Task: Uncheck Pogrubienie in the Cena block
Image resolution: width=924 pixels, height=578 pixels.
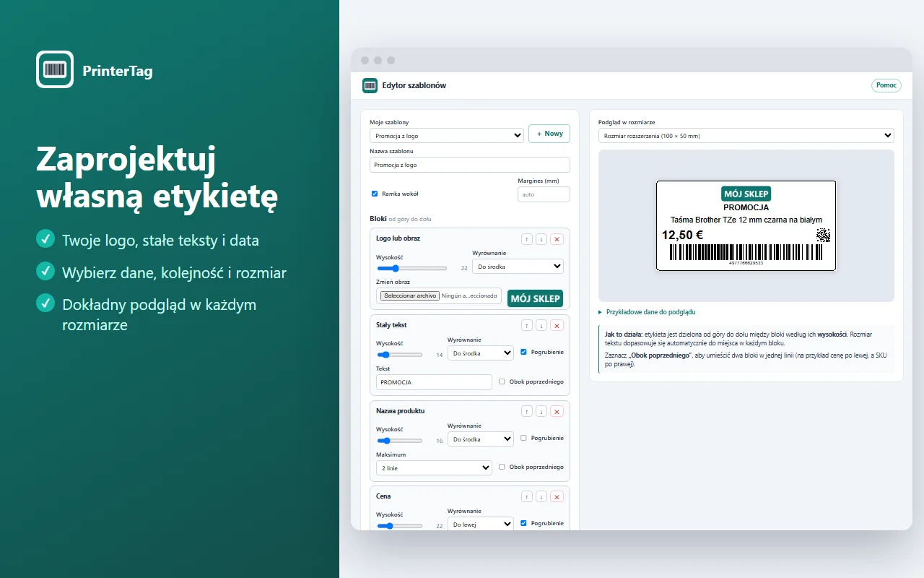Action: point(523,523)
